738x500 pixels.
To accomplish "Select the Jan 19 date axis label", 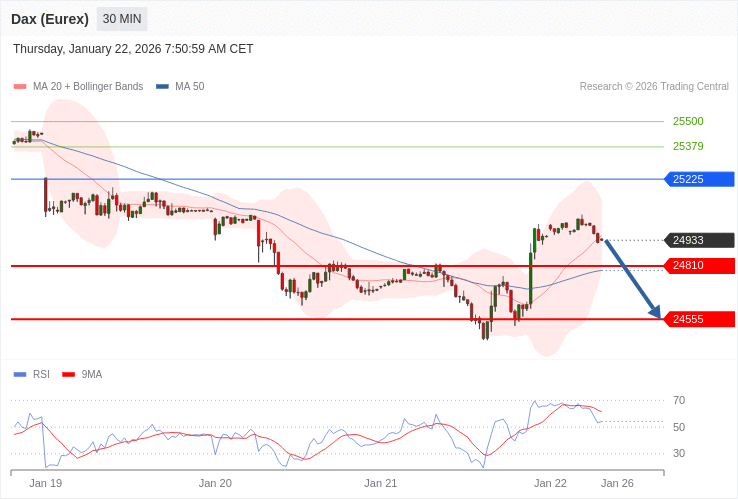I will pos(46,483).
